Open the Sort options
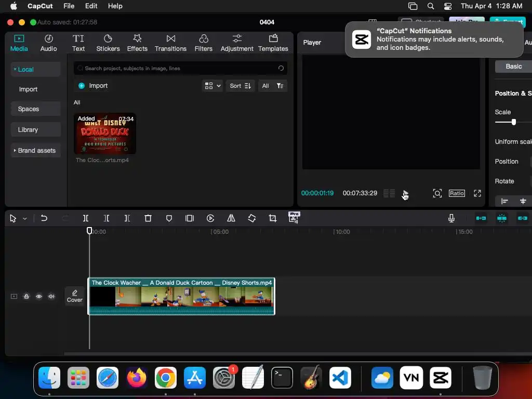 (240, 86)
